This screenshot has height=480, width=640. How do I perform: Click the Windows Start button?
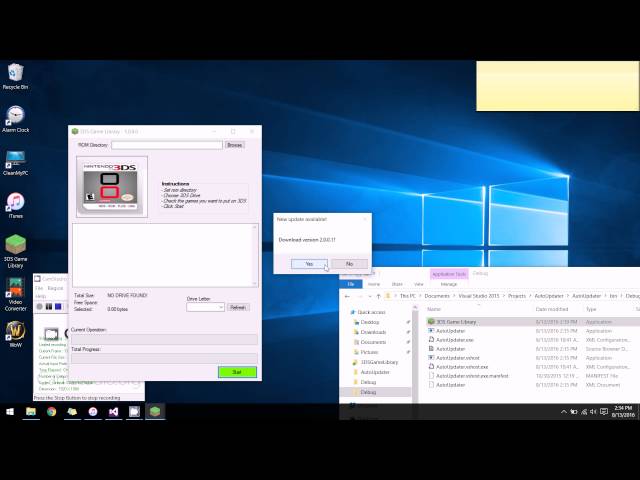[x=10, y=411]
